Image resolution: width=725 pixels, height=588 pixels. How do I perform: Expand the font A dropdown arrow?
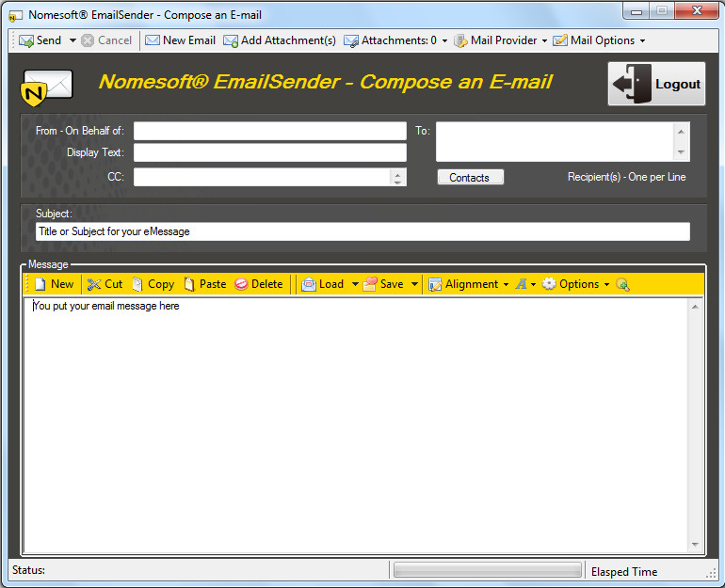(534, 284)
